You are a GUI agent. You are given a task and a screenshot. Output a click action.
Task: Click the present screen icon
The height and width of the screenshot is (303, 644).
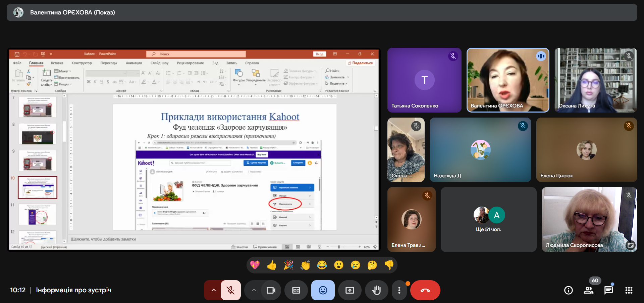(x=350, y=290)
